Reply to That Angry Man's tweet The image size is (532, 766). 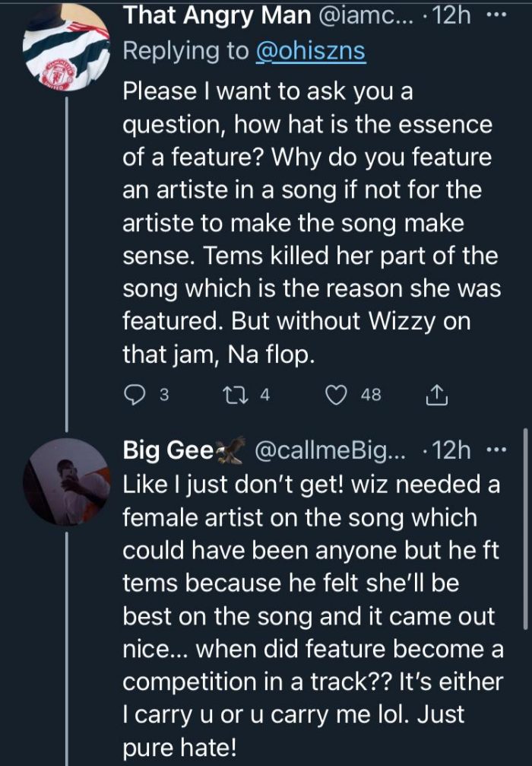click(x=135, y=395)
